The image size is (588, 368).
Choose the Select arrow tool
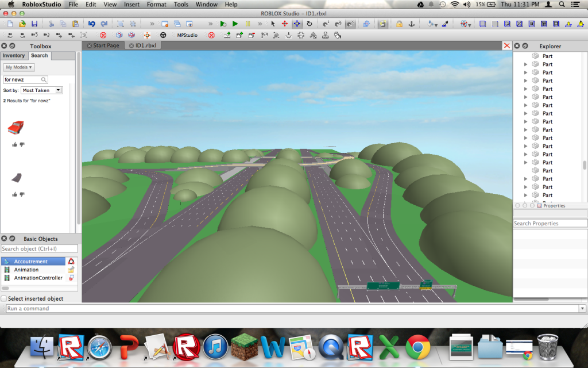click(273, 24)
